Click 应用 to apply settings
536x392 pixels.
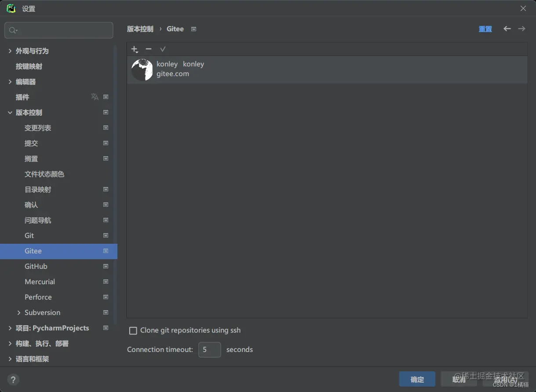[x=506, y=379]
